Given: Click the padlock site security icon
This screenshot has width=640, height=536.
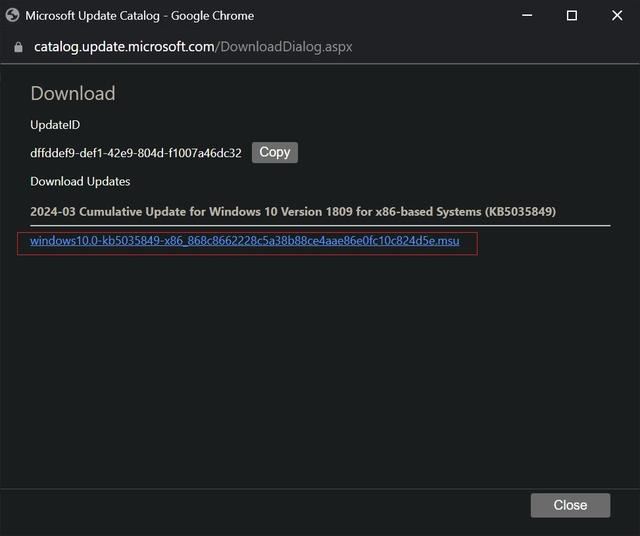Looking at the screenshot, I should (x=17, y=47).
